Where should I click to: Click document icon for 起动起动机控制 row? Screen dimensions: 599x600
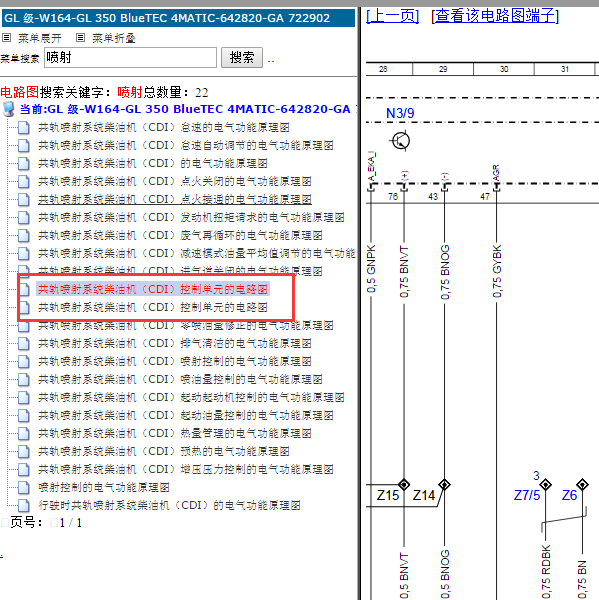(24, 397)
